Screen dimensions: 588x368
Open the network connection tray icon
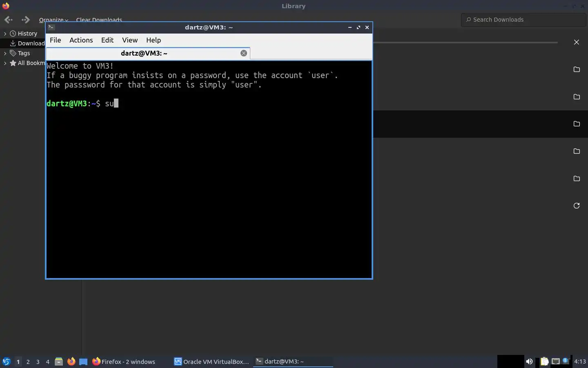tap(555, 361)
